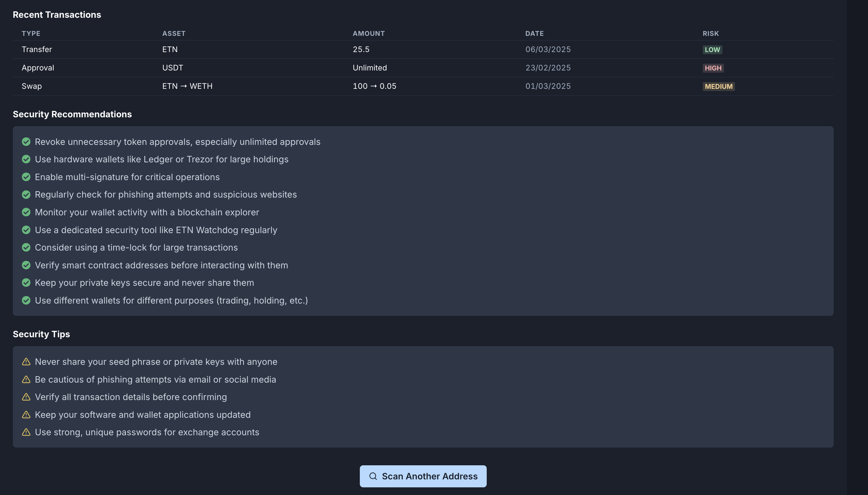Click checkmark beside time-lock recommendation

26,247
